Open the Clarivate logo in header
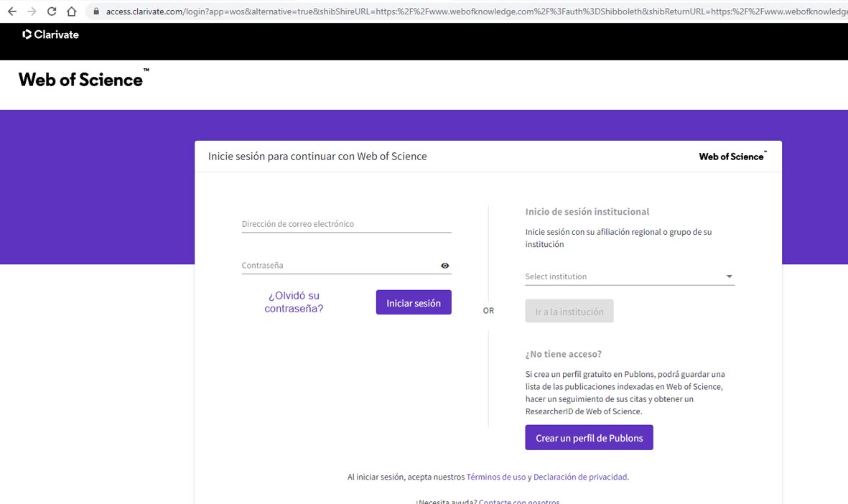 pos(50,34)
